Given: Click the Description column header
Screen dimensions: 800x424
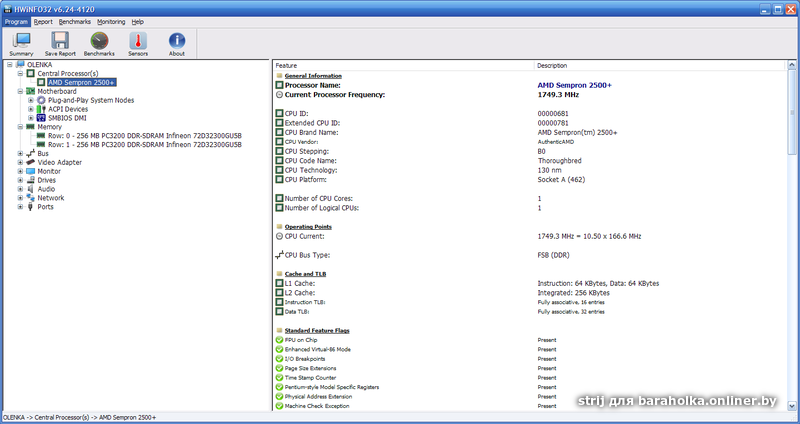Looking at the screenshot, I should (x=659, y=65).
